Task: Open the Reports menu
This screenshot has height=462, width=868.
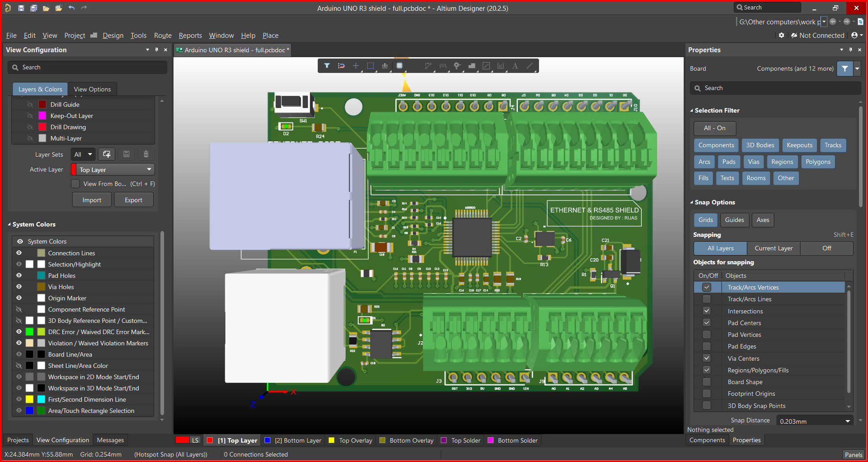Action: (x=190, y=36)
